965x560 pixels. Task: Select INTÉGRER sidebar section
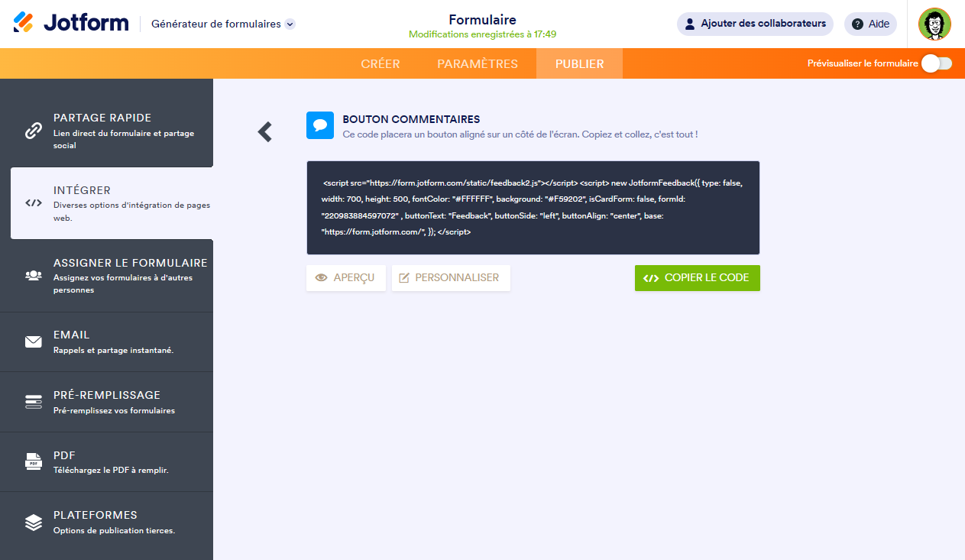112,203
